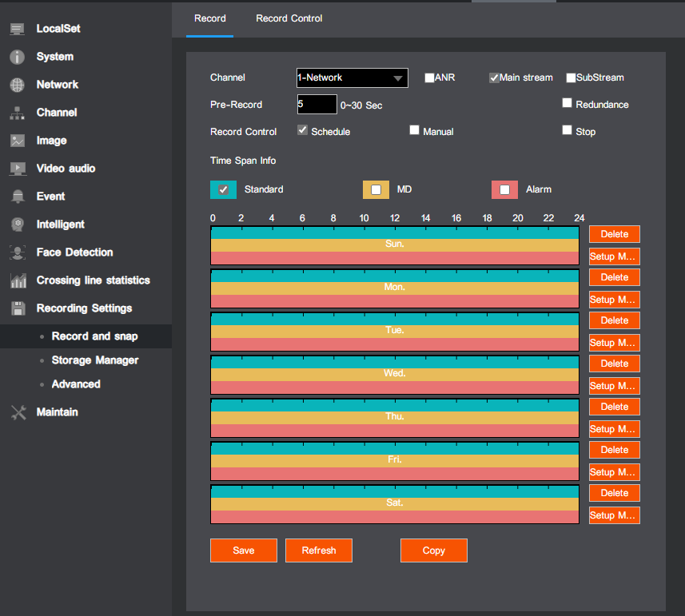Image resolution: width=685 pixels, height=616 pixels.
Task: Click the Network globe icon
Action: [18, 85]
